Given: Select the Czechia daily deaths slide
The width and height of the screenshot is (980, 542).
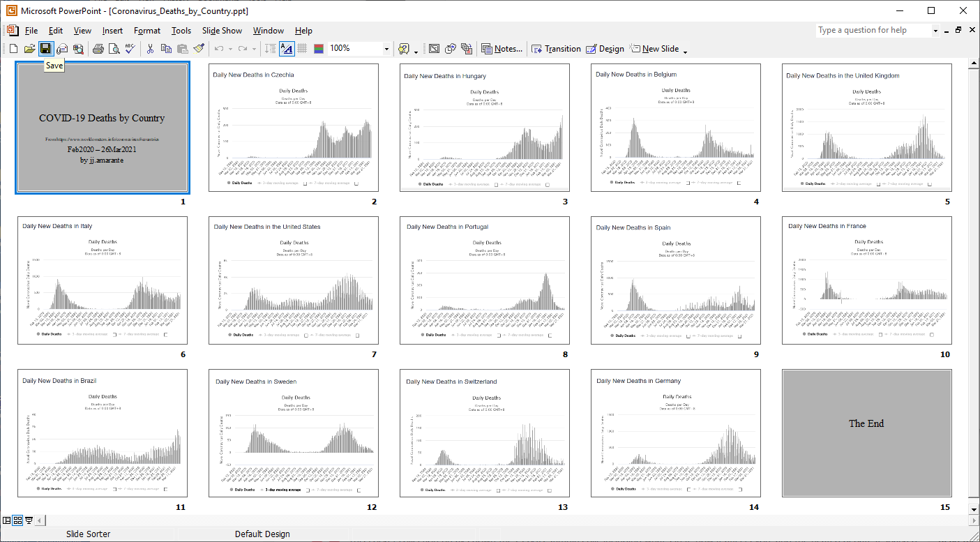Looking at the screenshot, I should click(294, 128).
